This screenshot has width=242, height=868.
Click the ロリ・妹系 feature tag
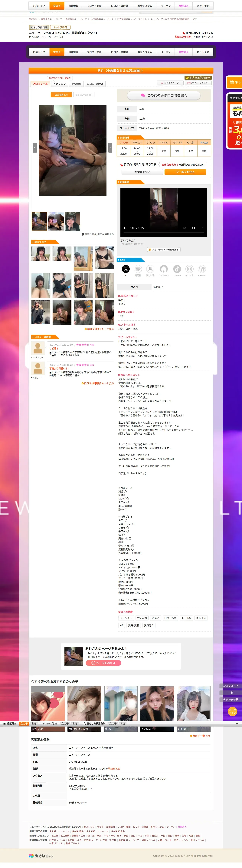click(170, 618)
